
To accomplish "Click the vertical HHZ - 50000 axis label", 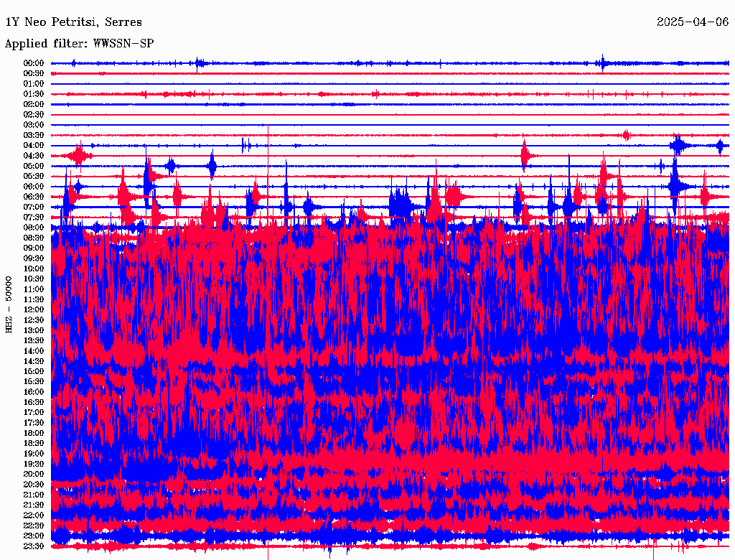I will click(9, 304).
